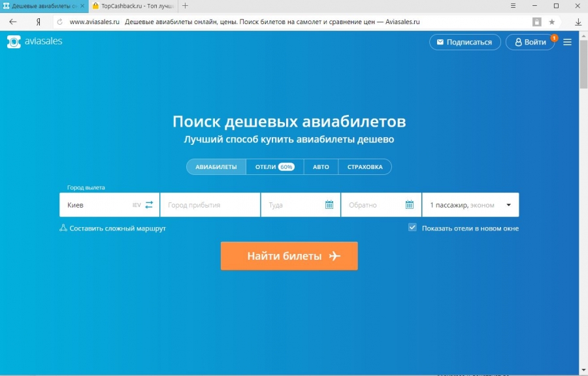The height and width of the screenshot is (376, 588).
Task: Expand passengers and class dropdown
Action: click(508, 204)
